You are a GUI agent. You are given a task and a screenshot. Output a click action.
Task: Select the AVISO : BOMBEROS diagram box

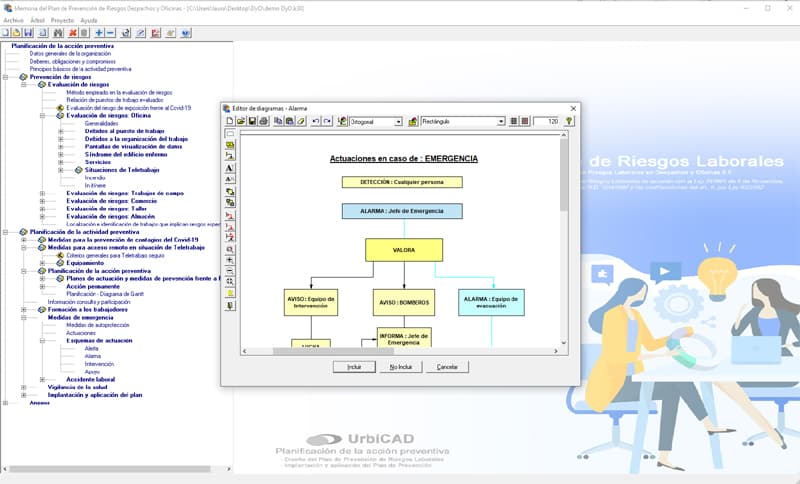404,302
